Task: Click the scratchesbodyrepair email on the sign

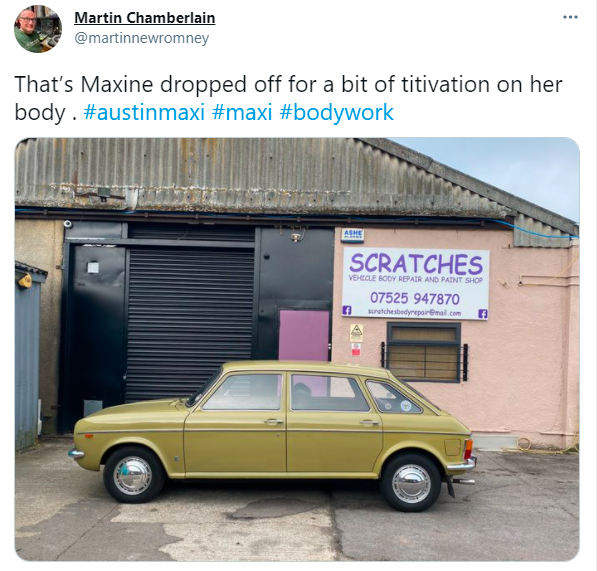Action: (x=415, y=313)
